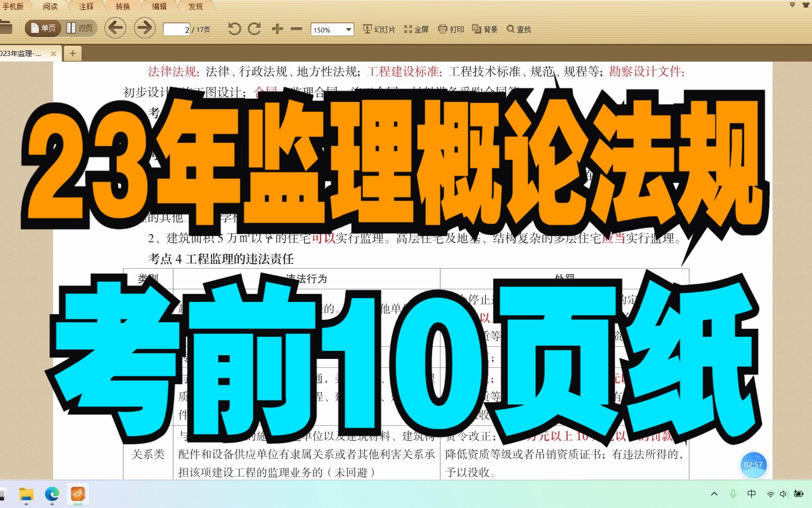Open the 编辑 tab

(x=159, y=6)
